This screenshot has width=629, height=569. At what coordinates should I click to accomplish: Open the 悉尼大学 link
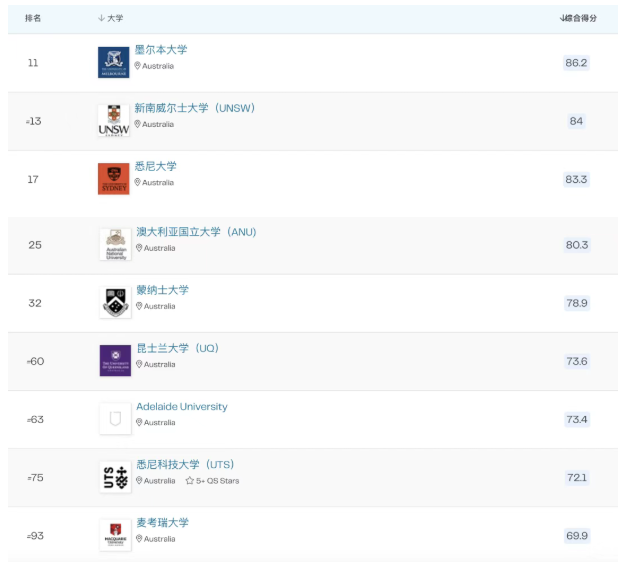[156, 166]
